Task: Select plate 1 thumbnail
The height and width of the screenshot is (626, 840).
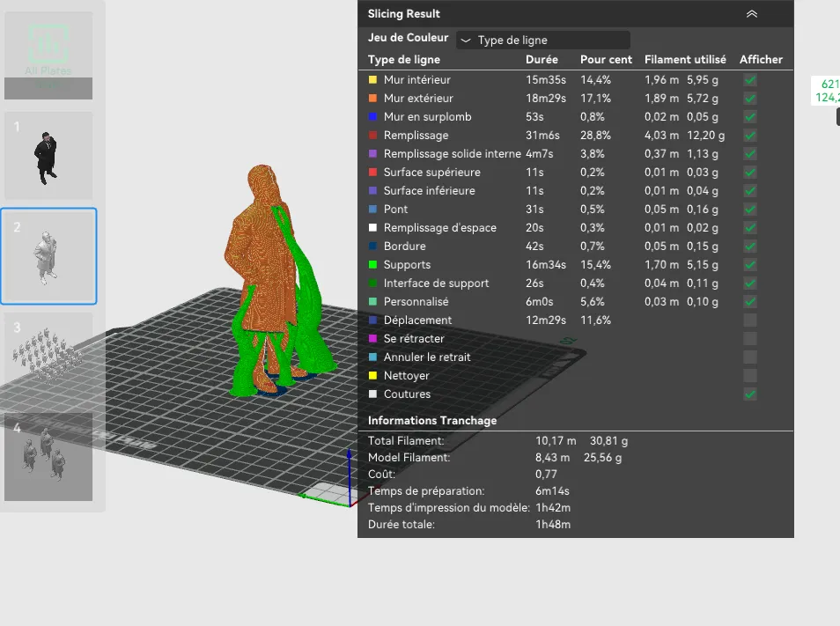Action: tap(48, 155)
